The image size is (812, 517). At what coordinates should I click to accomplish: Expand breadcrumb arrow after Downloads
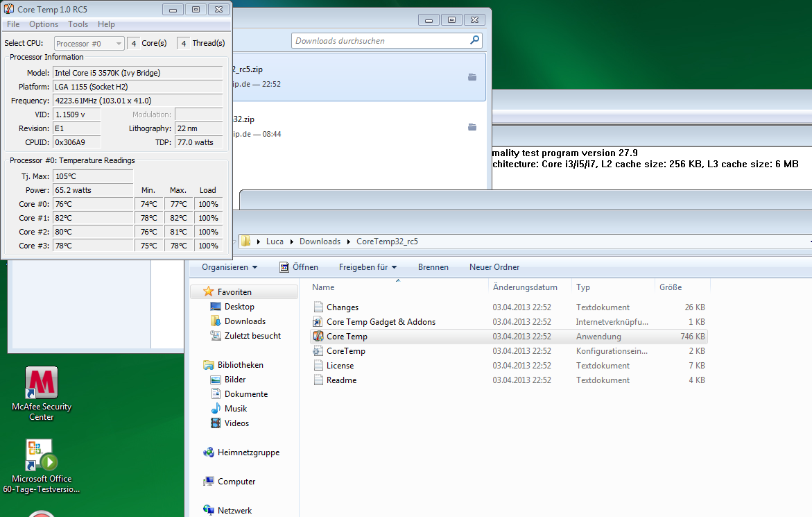pyautogui.click(x=349, y=241)
